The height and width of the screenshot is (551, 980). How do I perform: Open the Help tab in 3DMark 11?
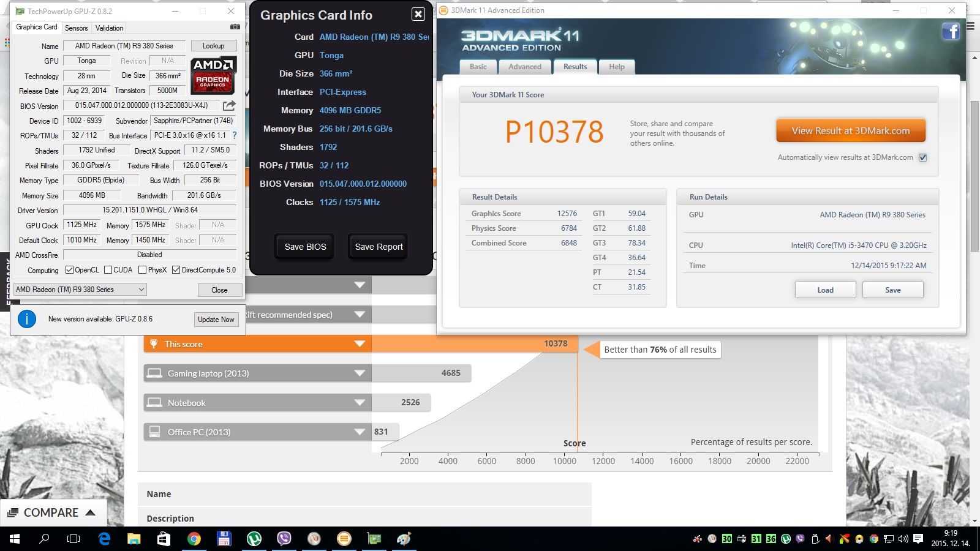click(x=617, y=67)
